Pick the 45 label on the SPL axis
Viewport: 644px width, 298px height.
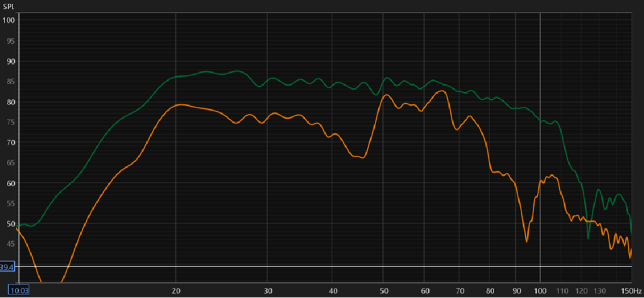tap(9, 244)
